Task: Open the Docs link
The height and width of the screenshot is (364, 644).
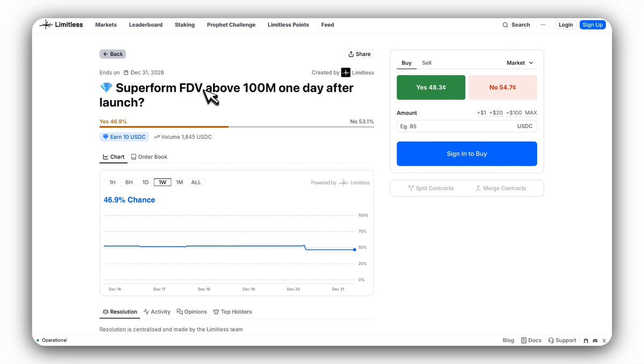Action: [x=531, y=340]
